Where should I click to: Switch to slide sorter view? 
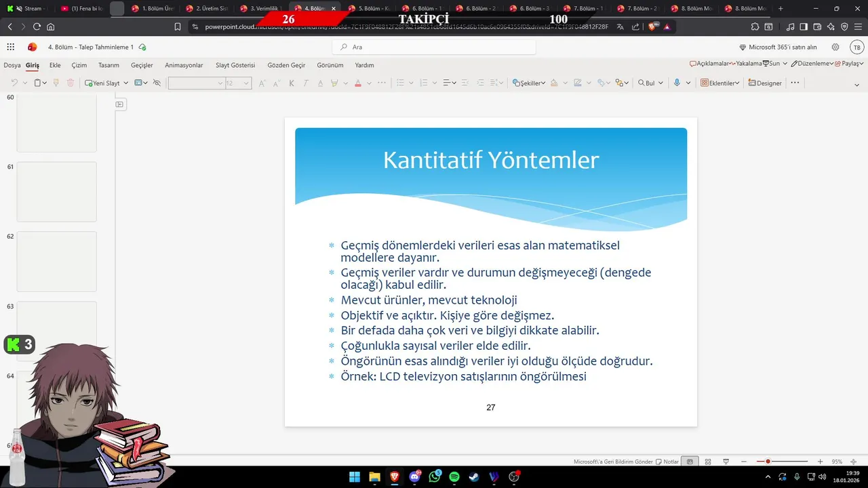click(x=708, y=462)
